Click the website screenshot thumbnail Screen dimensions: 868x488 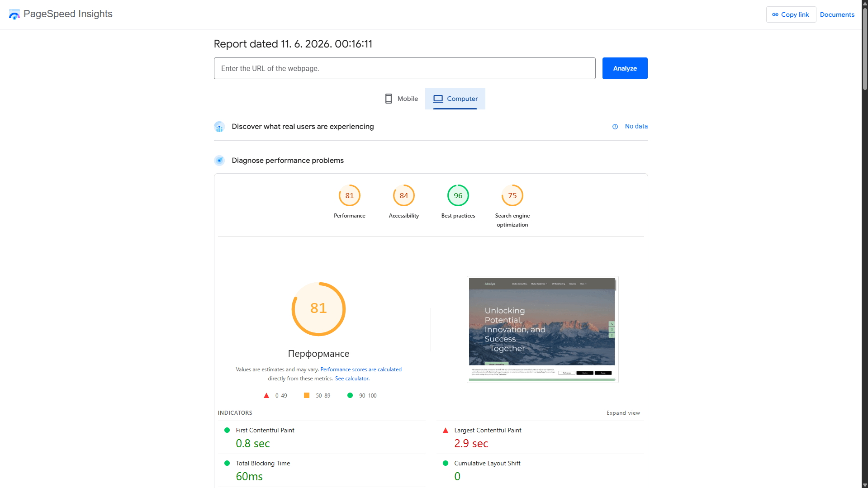click(x=542, y=329)
